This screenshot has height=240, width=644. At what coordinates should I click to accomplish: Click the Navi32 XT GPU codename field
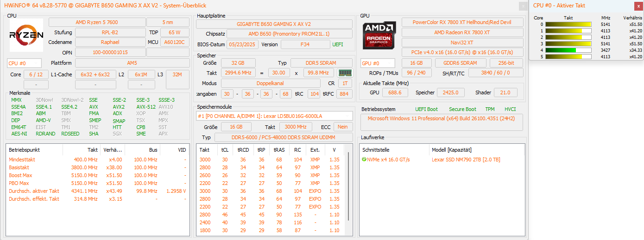pyautogui.click(x=461, y=42)
